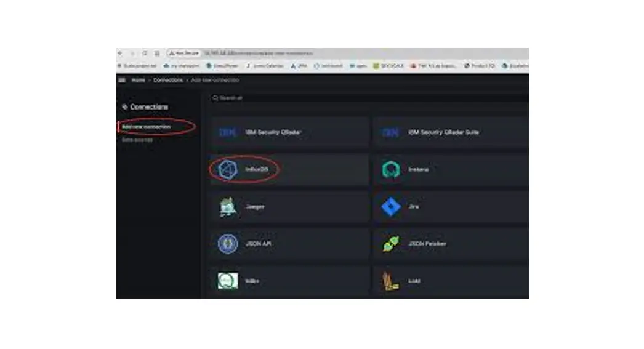Select the Instana icon
Image resolution: width=644 pixels, height=349 pixels.
coord(390,169)
